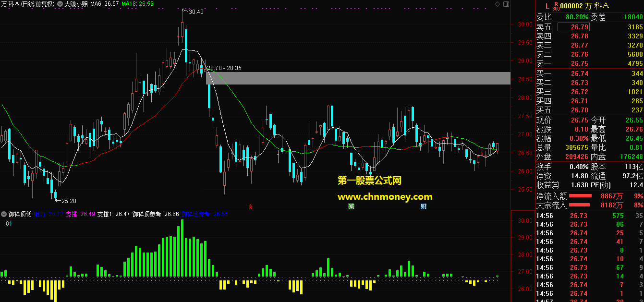Click the PE(动) 12.4 value
Viewport: 644px width, 302px height.
tap(636, 185)
